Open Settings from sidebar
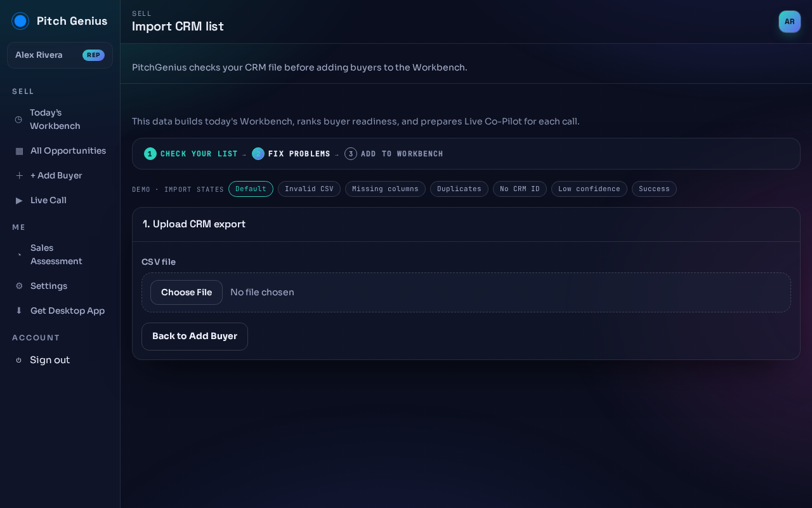Viewport: 812px width, 508px height. (x=60, y=286)
